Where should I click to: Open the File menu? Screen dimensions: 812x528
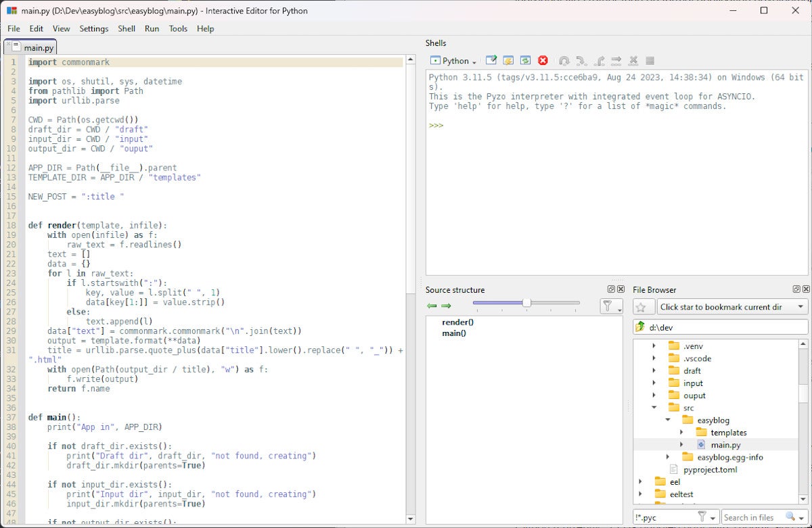tap(14, 28)
